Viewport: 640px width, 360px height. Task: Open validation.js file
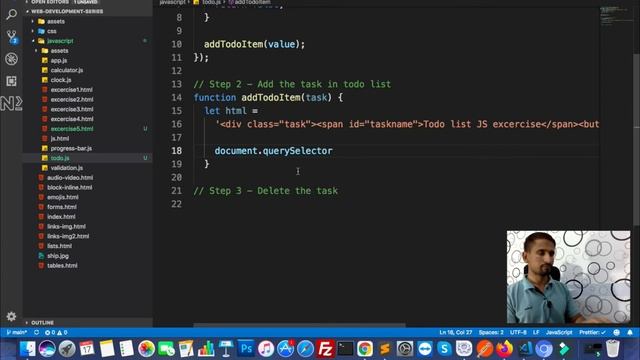[x=67, y=168]
